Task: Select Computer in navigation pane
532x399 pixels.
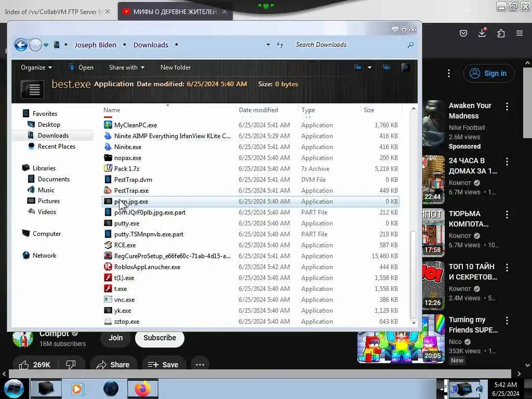Action: pos(46,233)
